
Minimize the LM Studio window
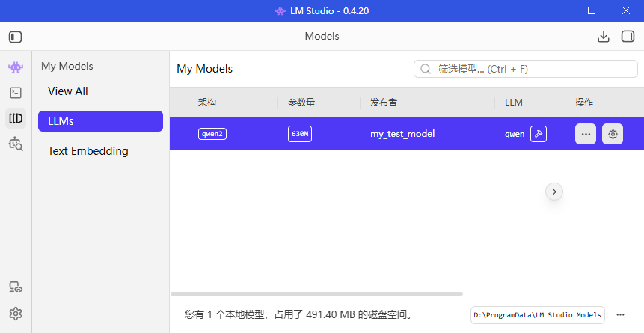coord(557,10)
